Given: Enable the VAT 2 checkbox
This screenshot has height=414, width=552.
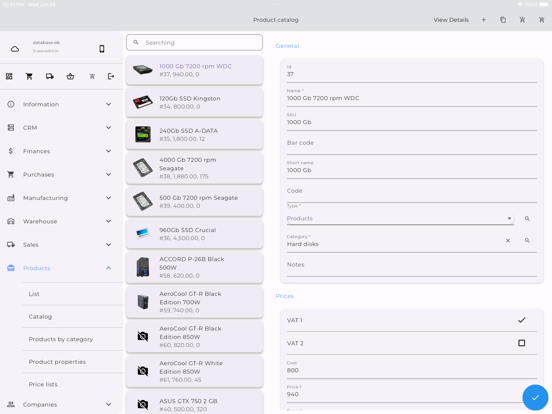Looking at the screenshot, I should [x=521, y=343].
